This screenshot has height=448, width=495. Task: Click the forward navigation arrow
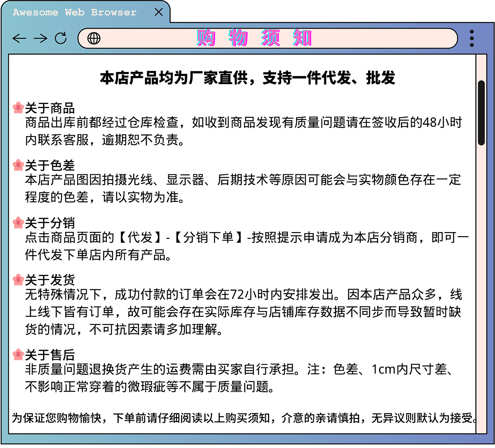(41, 38)
